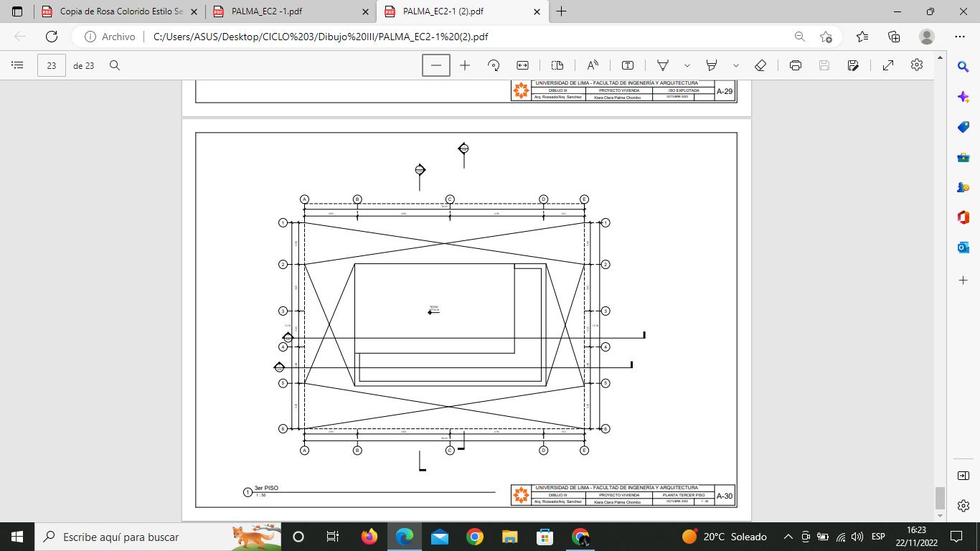Start Read aloud for the PDF
980x551 pixels.
point(593,65)
